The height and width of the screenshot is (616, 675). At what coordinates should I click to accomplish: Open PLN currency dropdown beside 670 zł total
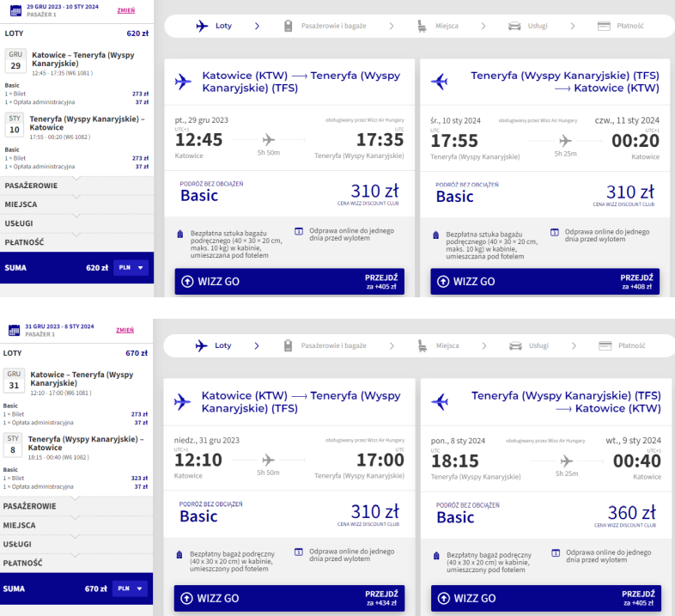130,589
